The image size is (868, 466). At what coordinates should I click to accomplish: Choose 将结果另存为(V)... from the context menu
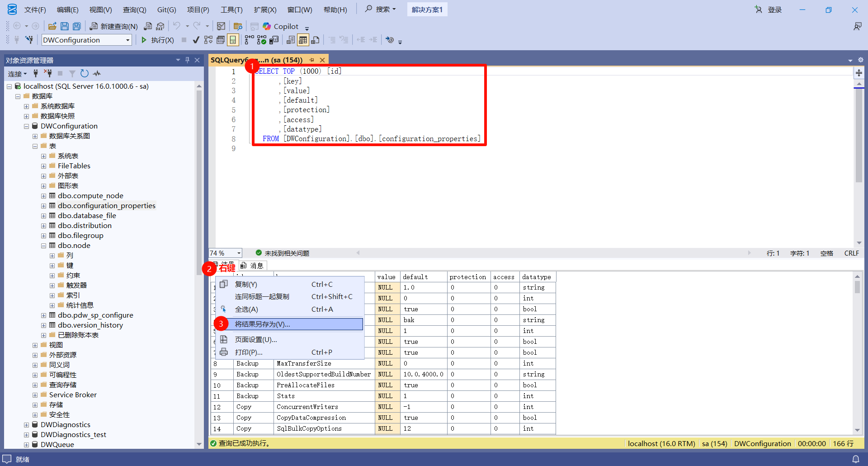[x=288, y=324]
